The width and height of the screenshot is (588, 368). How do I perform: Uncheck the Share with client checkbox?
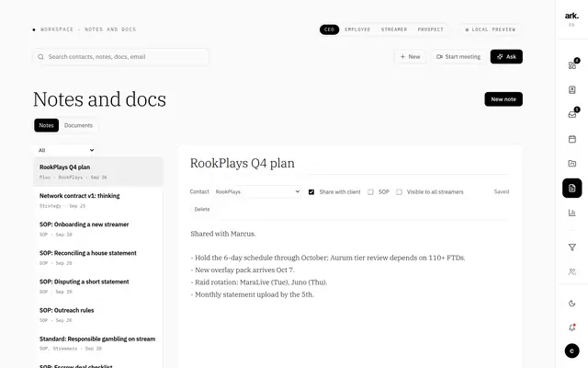click(311, 192)
